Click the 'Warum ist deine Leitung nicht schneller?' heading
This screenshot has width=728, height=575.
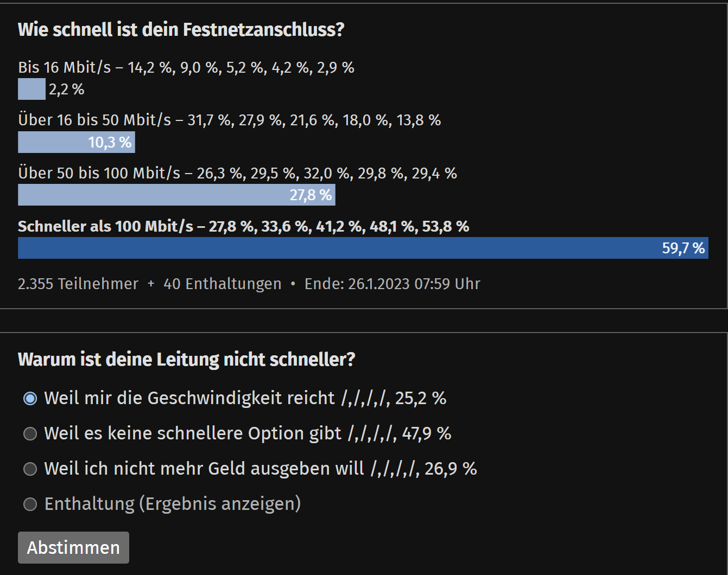186,359
